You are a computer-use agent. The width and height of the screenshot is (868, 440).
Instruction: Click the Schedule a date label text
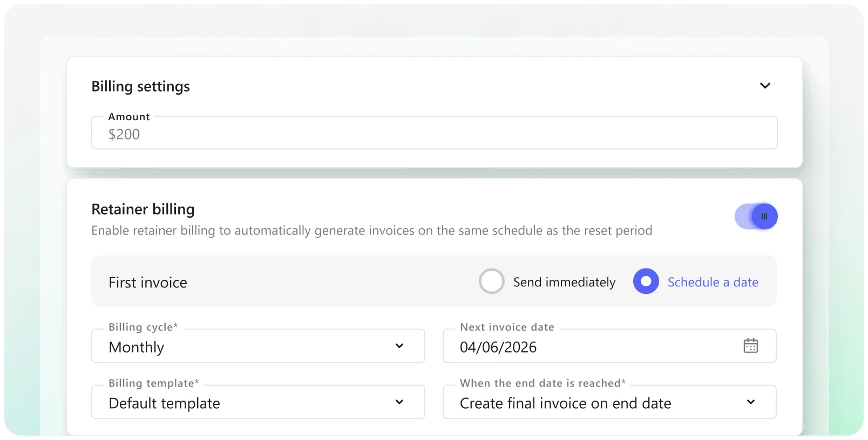pos(713,282)
